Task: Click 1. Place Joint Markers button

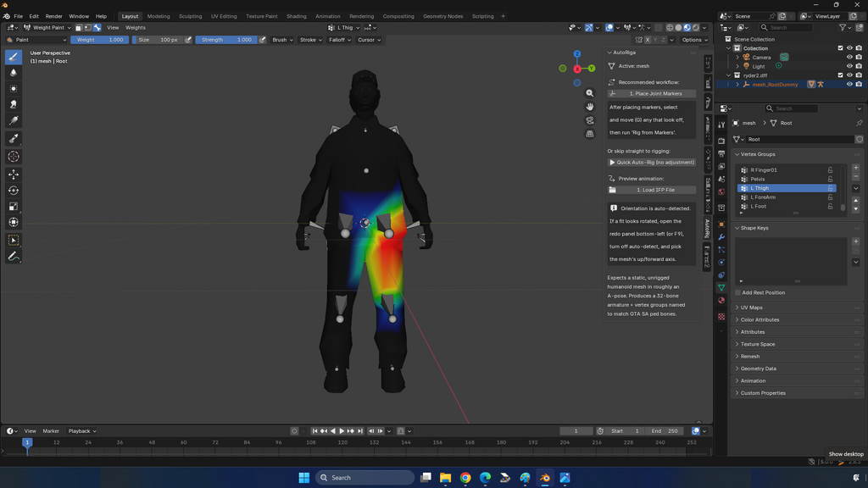Action: pyautogui.click(x=652, y=93)
